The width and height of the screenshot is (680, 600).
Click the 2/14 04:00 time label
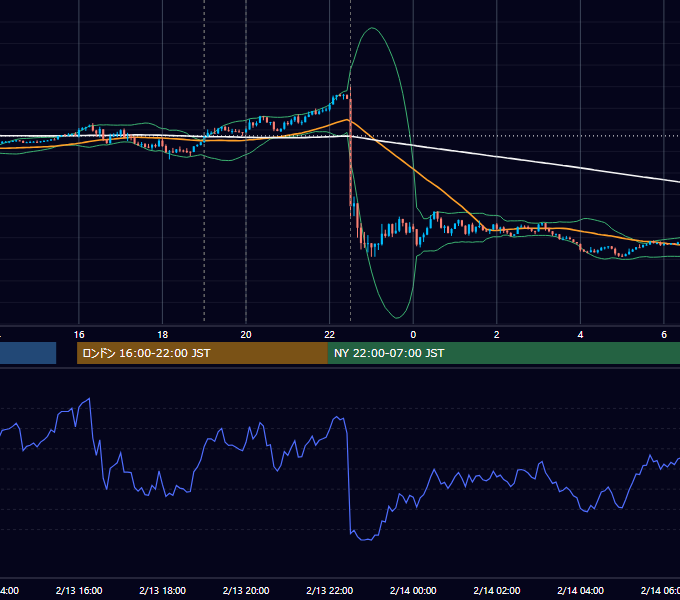coord(580,590)
